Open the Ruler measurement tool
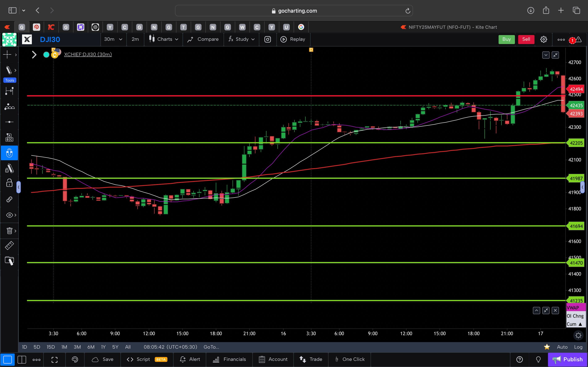This screenshot has height=367, width=588. (9, 245)
